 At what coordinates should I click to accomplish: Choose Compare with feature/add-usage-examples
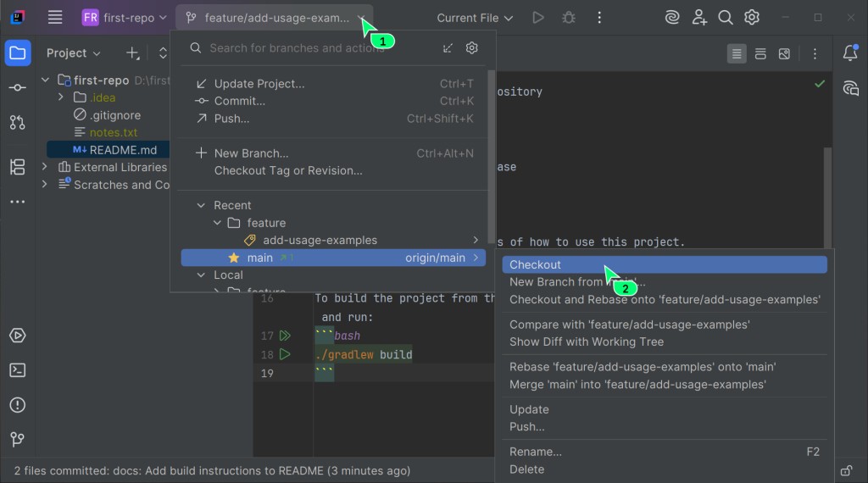tap(665, 325)
